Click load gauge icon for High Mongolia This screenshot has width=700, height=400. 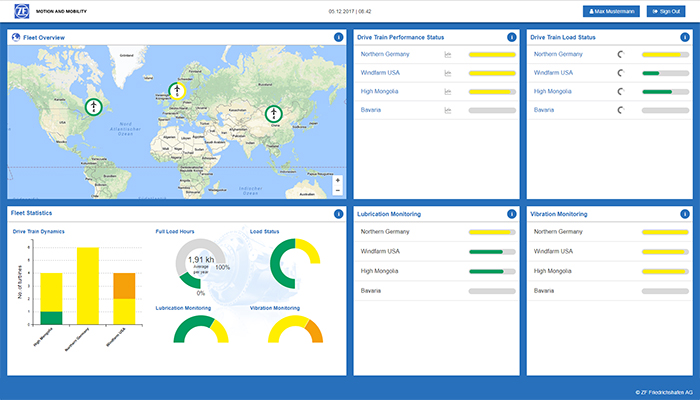point(621,92)
